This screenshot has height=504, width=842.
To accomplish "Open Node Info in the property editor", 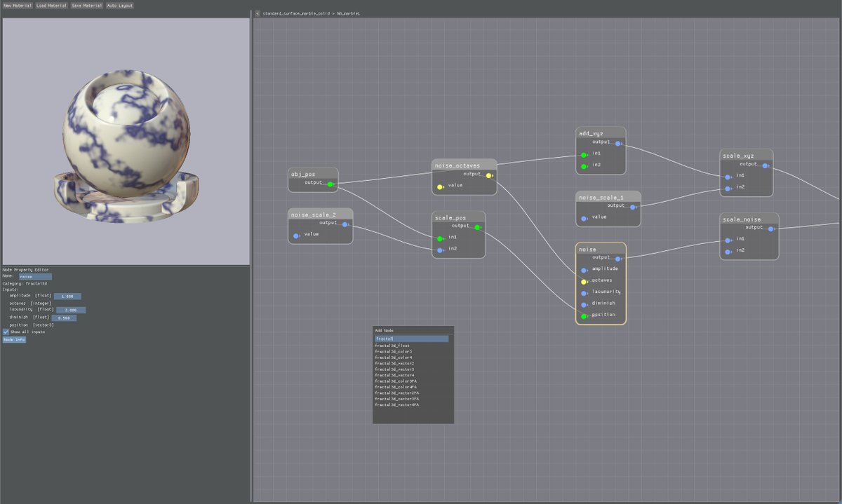I will (x=13, y=339).
